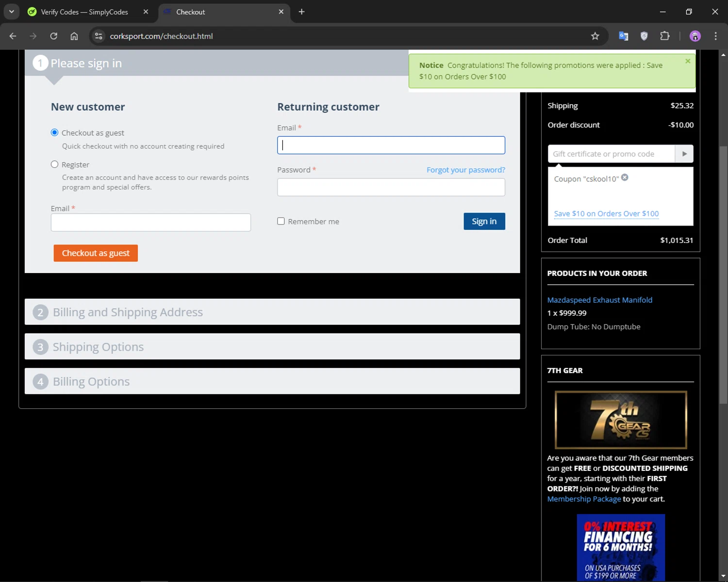Open the Forgot your password link
The height and width of the screenshot is (582, 728).
click(466, 170)
